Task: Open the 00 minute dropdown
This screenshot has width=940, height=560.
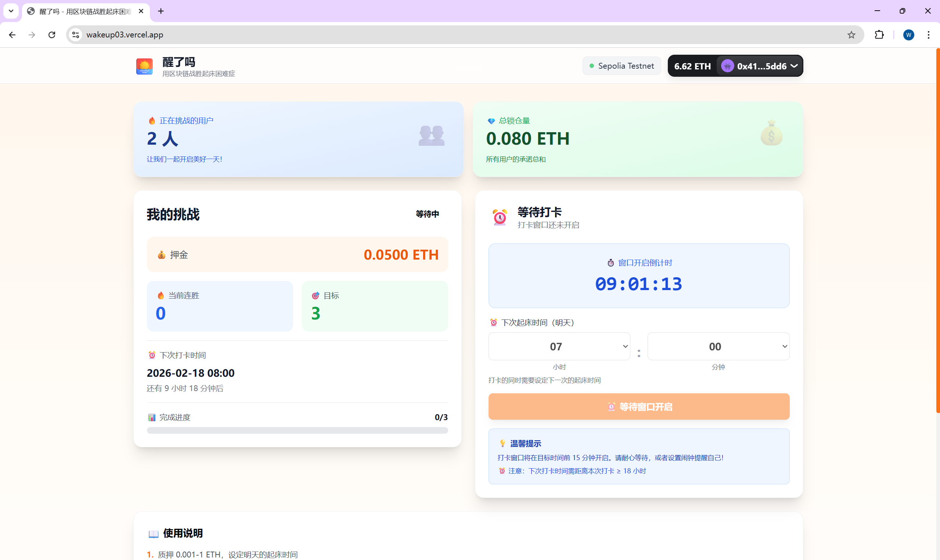Action: [718, 346]
